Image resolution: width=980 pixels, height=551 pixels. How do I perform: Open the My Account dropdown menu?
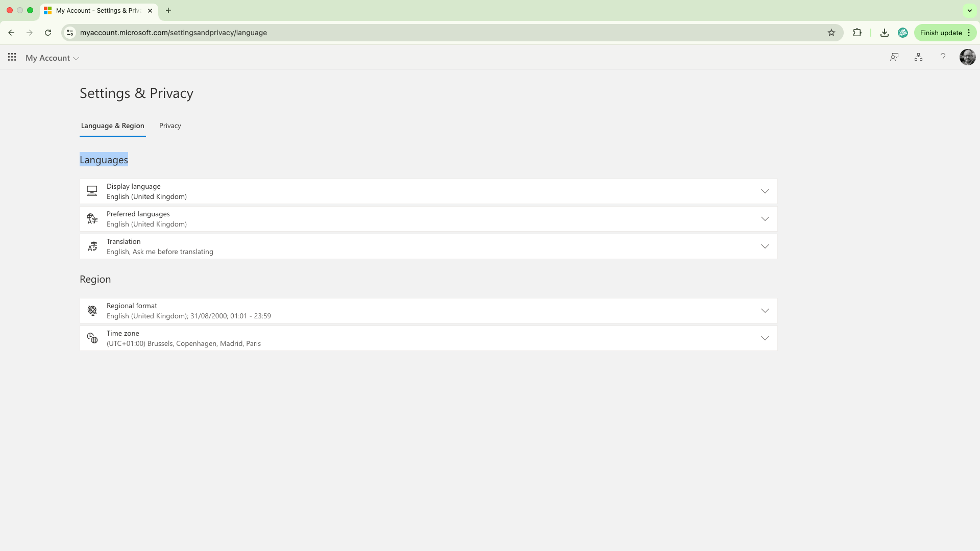click(x=52, y=58)
